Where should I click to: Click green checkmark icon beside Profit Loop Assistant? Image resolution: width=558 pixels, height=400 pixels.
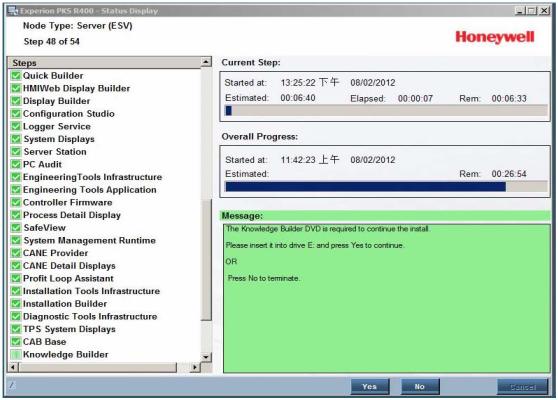[x=16, y=278]
